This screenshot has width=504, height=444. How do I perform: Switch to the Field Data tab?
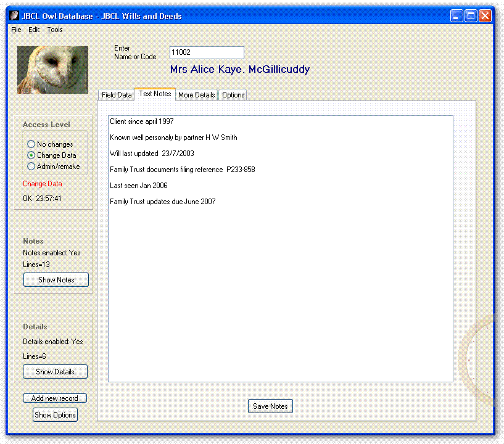point(117,95)
